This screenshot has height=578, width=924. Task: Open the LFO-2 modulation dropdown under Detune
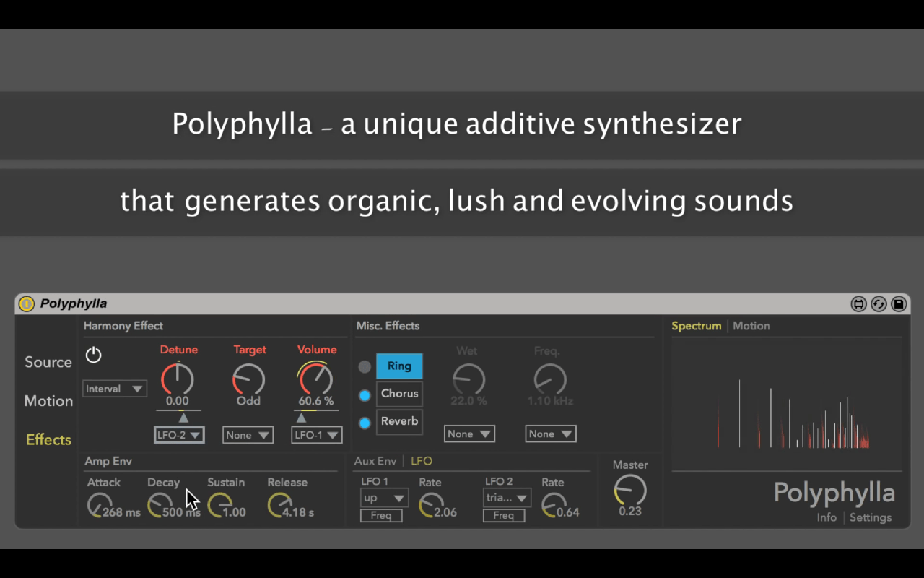click(x=179, y=435)
